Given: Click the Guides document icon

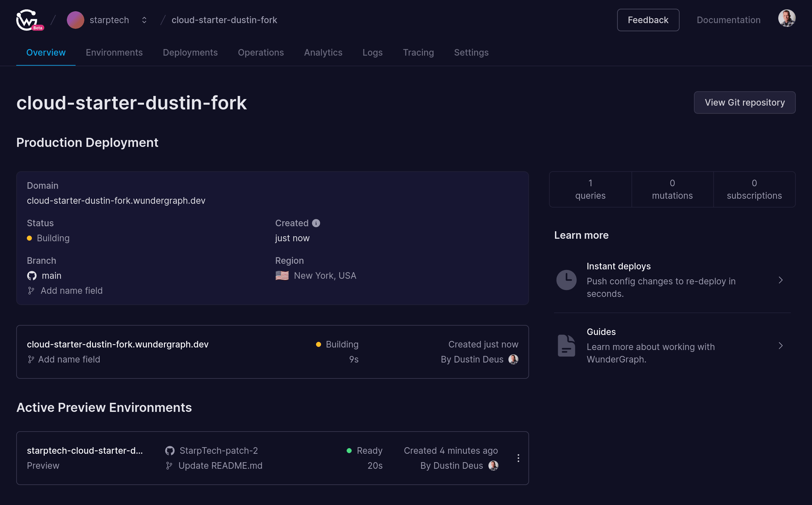Looking at the screenshot, I should pyautogui.click(x=566, y=345).
